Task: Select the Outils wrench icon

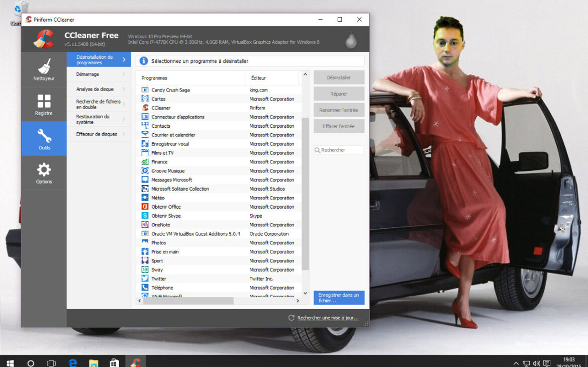Action: click(x=44, y=139)
